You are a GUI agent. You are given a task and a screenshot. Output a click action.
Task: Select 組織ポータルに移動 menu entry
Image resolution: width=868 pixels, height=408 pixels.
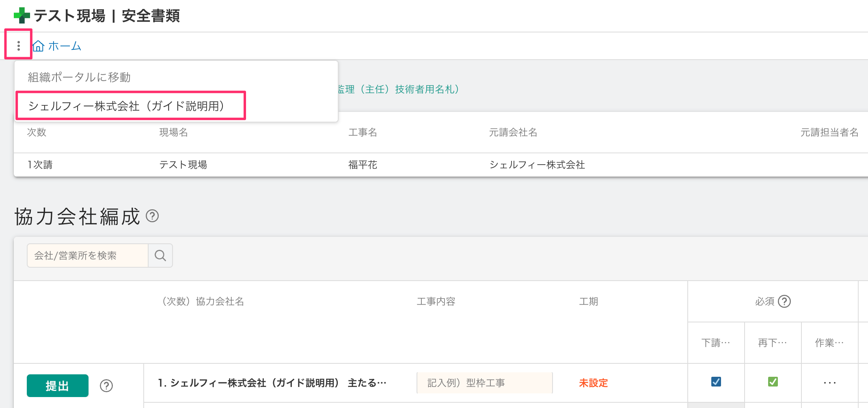pos(79,77)
